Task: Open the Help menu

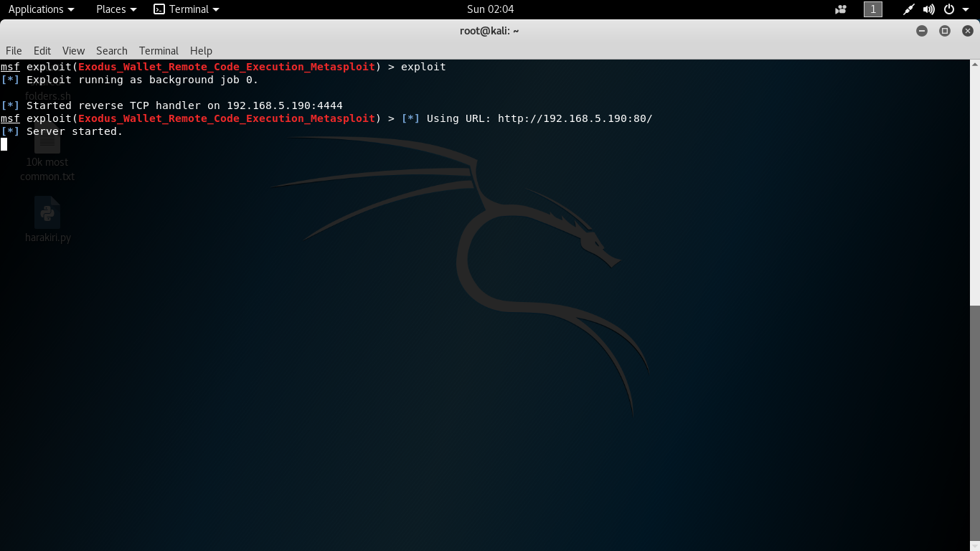Action: 201,51
